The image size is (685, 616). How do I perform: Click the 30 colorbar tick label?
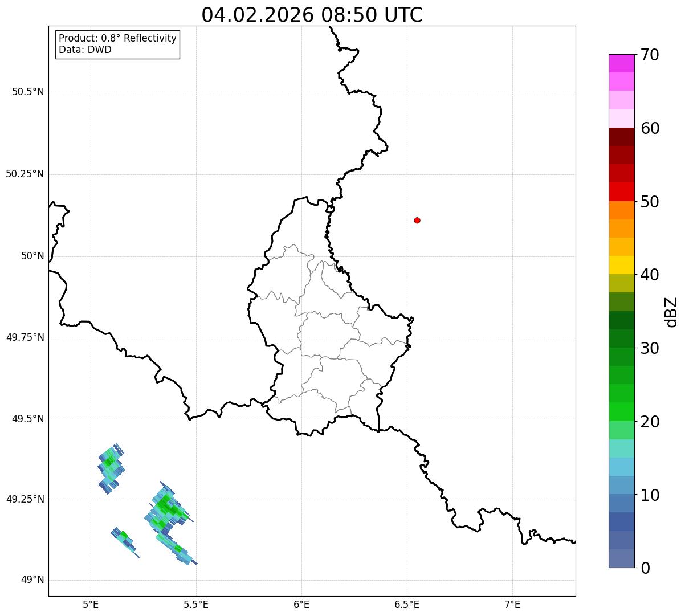click(x=650, y=348)
